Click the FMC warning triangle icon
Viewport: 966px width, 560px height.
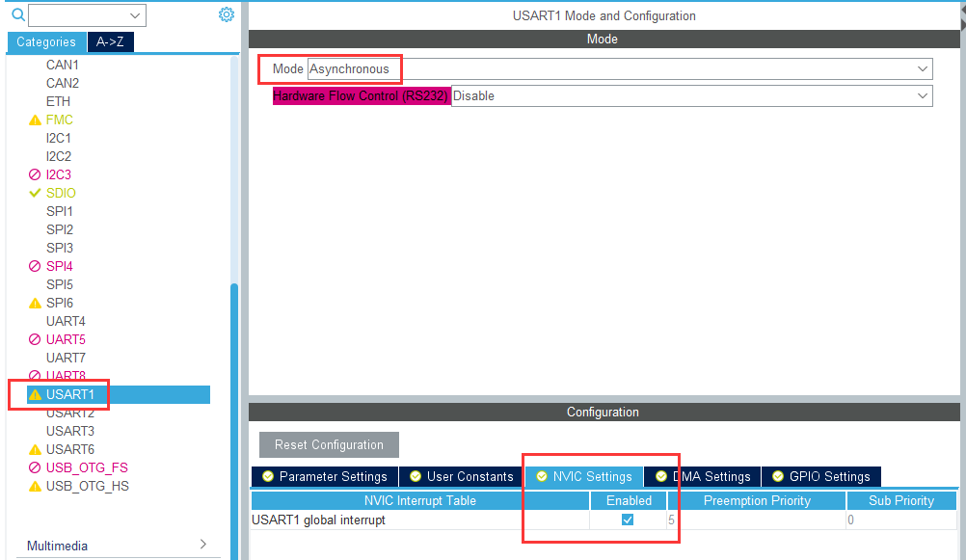point(35,120)
